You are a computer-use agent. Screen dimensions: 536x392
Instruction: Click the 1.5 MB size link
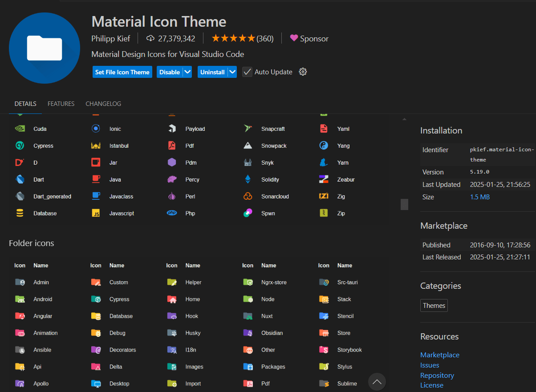(480, 197)
